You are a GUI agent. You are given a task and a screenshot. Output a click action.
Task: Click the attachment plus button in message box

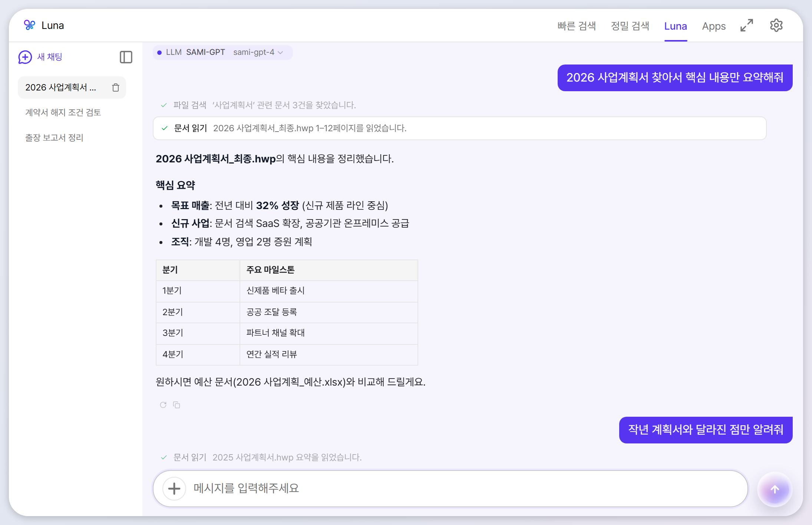(174, 489)
